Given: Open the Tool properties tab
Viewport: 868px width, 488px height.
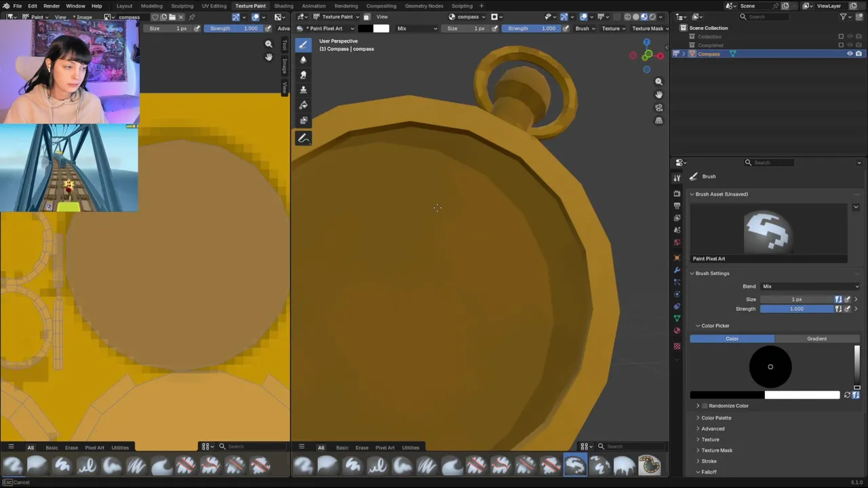Looking at the screenshot, I should tap(677, 178).
